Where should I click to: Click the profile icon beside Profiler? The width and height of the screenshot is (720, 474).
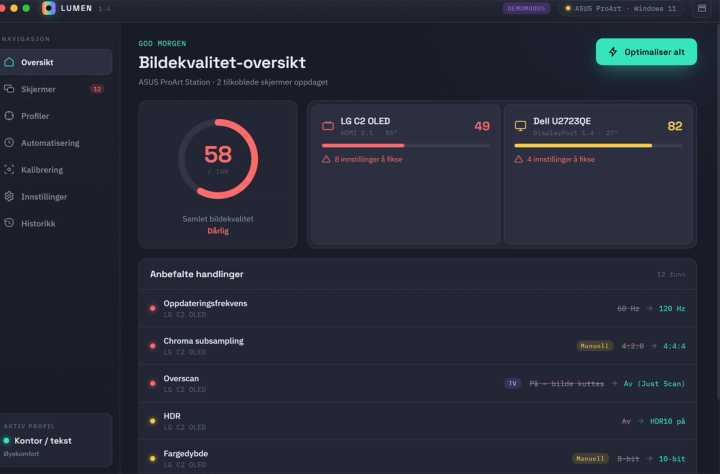coord(9,116)
